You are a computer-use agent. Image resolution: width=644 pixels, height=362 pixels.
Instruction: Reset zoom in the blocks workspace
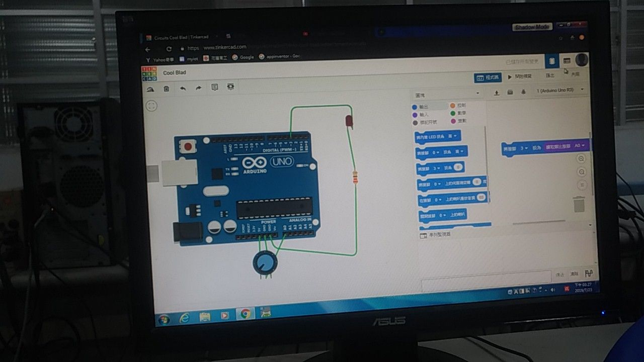click(582, 185)
